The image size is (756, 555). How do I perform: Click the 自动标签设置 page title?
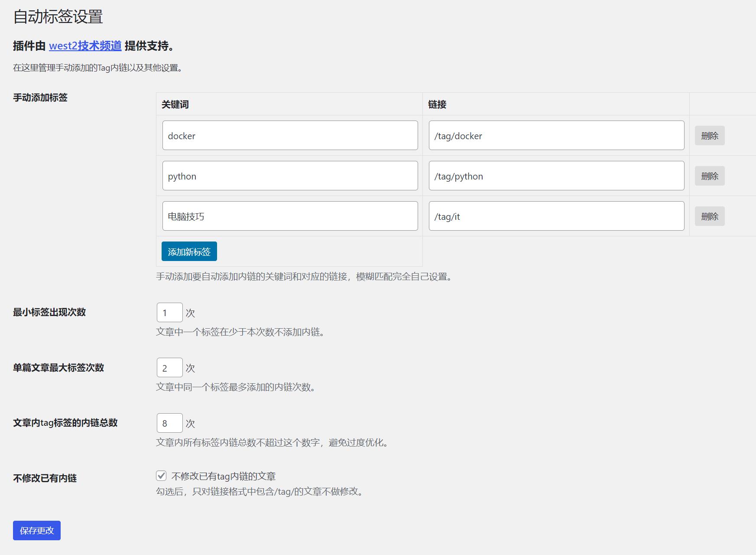[x=58, y=17]
